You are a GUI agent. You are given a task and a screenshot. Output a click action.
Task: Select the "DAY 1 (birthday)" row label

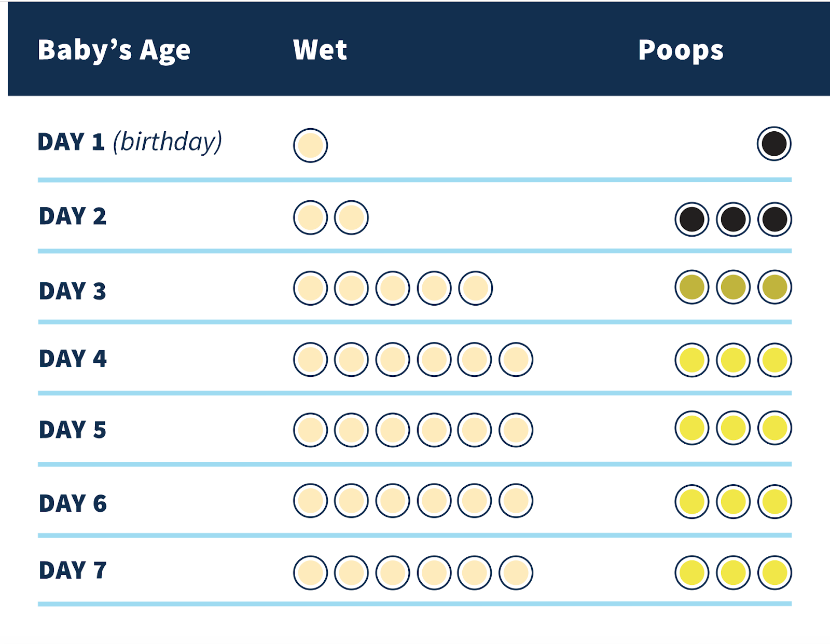coord(130,142)
